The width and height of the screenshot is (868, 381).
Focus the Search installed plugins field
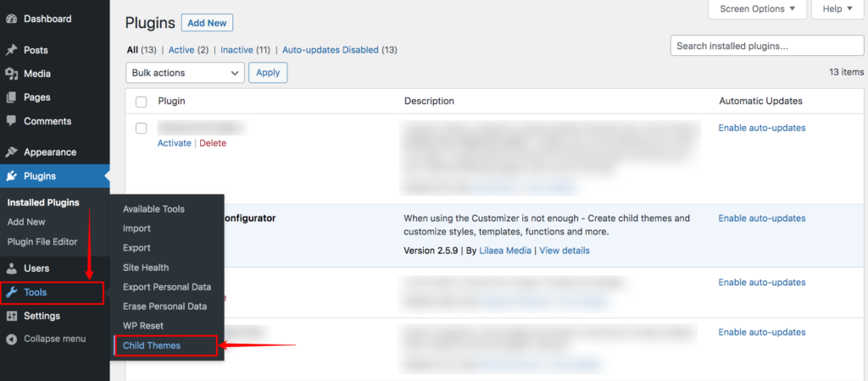(x=767, y=46)
